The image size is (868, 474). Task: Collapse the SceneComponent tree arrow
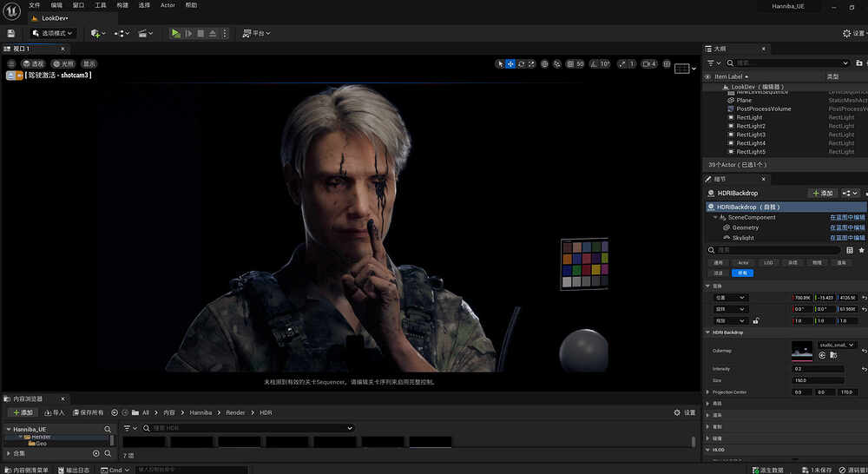click(715, 218)
